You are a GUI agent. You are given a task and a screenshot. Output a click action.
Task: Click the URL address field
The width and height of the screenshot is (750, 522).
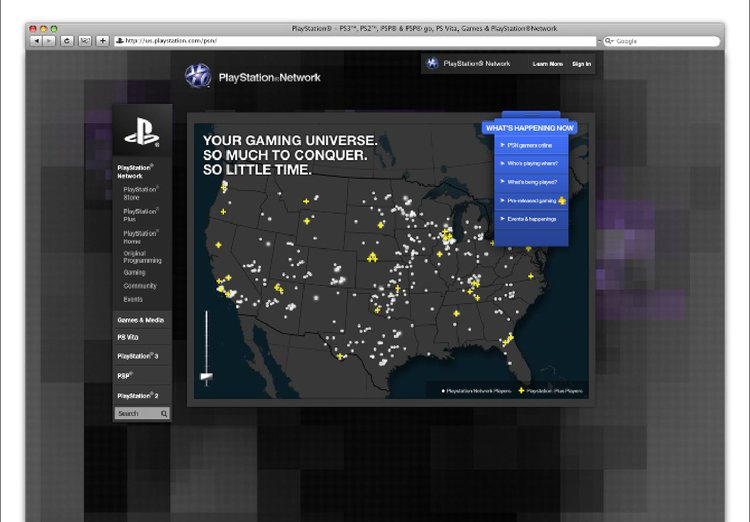pyautogui.click(x=355, y=41)
